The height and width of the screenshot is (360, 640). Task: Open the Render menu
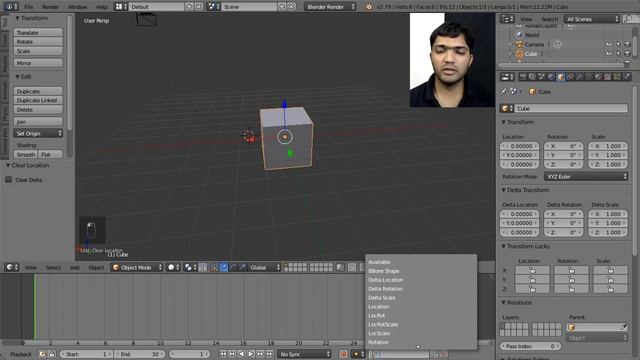51,7
